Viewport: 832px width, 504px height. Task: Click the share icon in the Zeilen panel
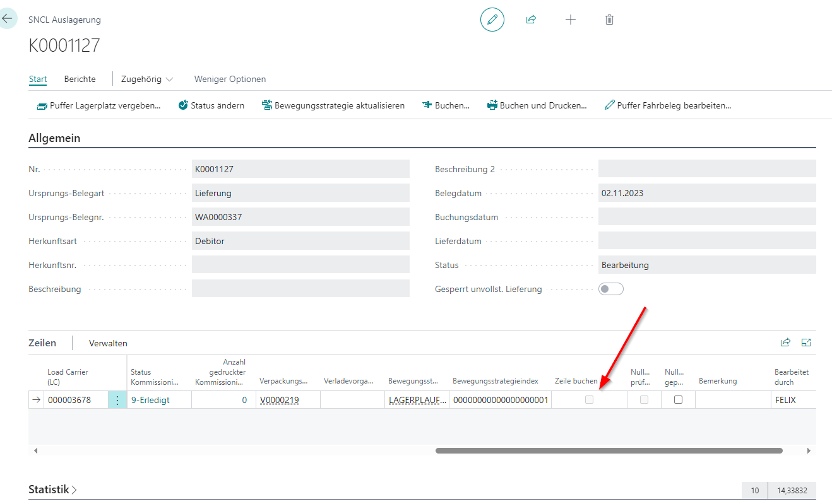coord(785,342)
